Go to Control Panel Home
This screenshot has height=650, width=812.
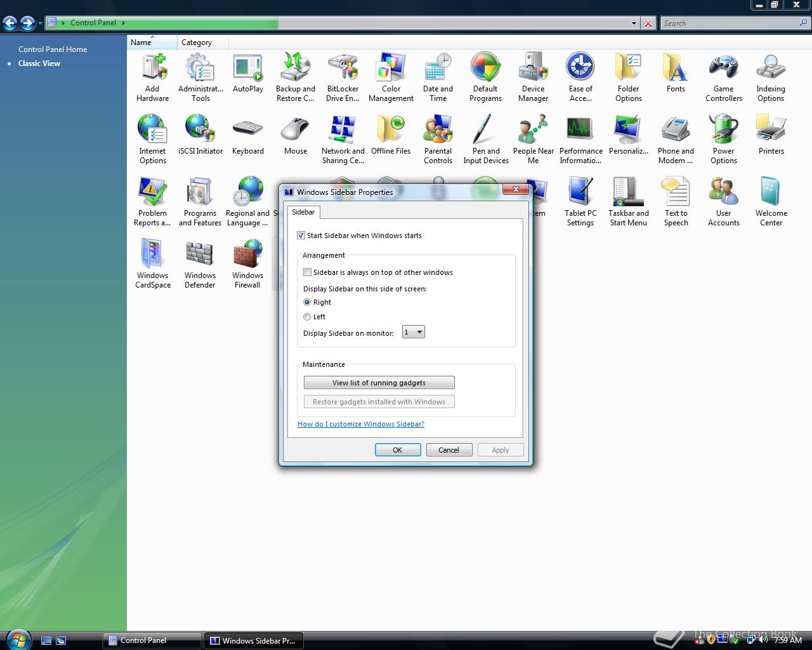(x=53, y=49)
